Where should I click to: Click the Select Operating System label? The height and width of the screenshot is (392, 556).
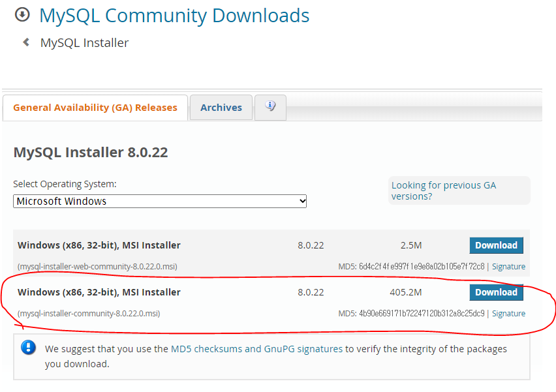(x=65, y=184)
